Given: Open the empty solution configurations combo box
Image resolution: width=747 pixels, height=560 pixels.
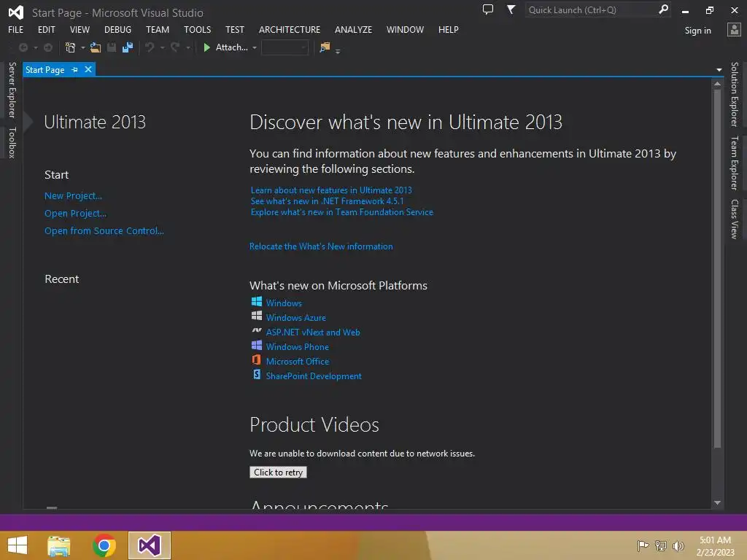Looking at the screenshot, I should click(x=285, y=47).
